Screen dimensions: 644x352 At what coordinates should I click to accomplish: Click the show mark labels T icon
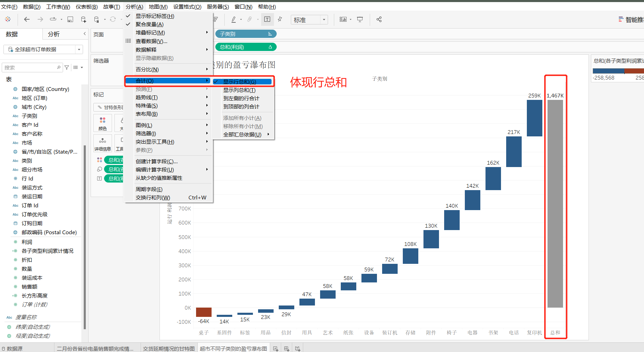(x=267, y=19)
